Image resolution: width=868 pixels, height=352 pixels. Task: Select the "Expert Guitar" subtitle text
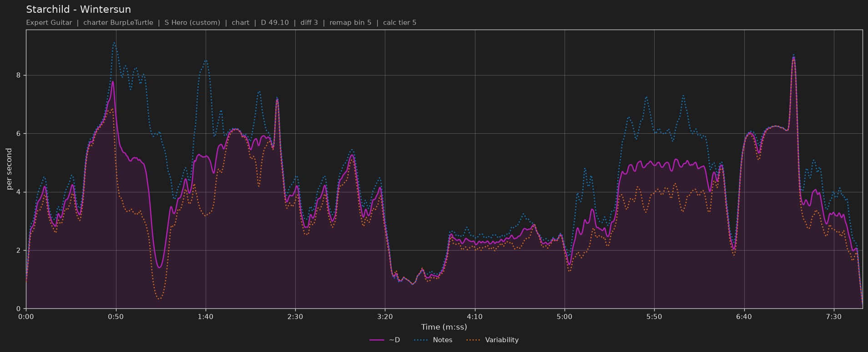(49, 23)
